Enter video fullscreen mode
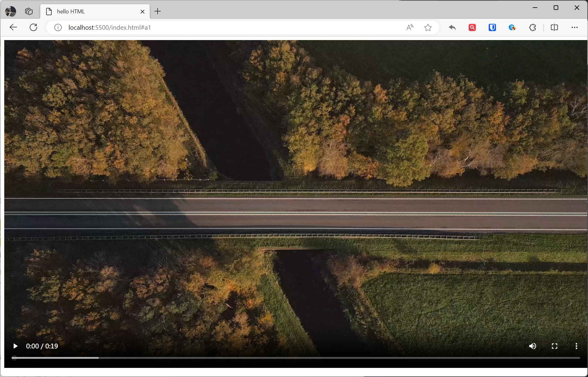588x377 pixels. click(x=554, y=346)
